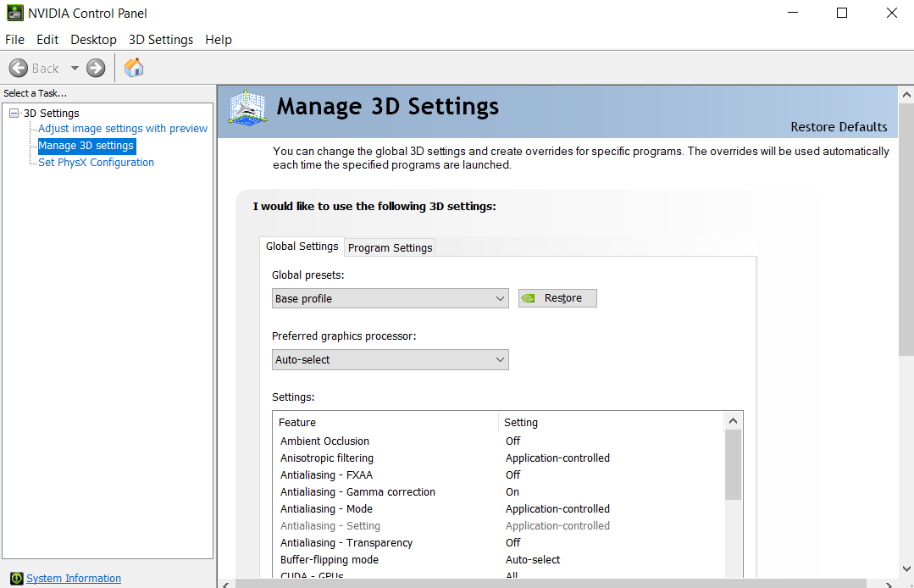This screenshot has width=914, height=588.
Task: Click the System Information icon
Action: [16, 578]
